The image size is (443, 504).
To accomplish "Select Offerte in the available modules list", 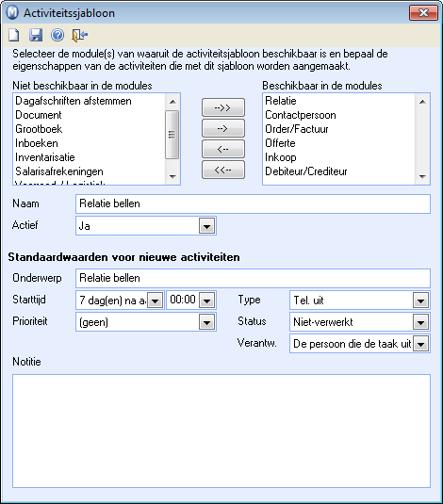I will pyautogui.click(x=280, y=143).
